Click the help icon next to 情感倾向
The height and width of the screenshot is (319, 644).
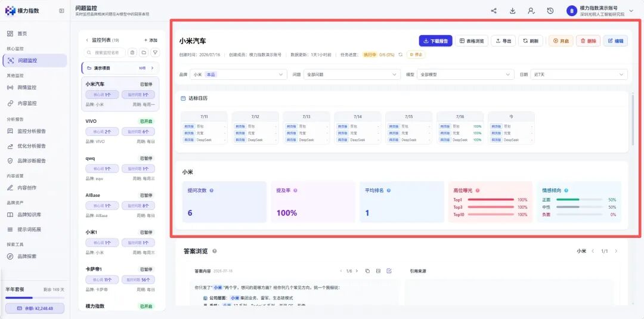coord(566,190)
